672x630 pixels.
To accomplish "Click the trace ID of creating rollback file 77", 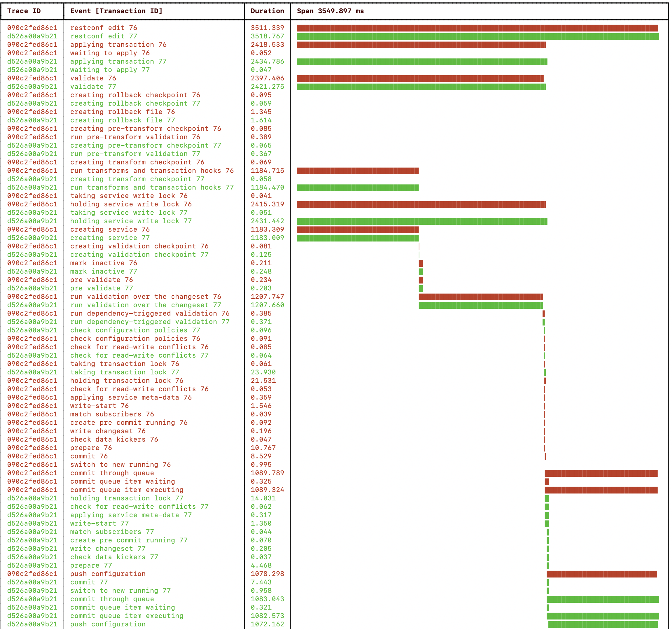I will 32,120.
